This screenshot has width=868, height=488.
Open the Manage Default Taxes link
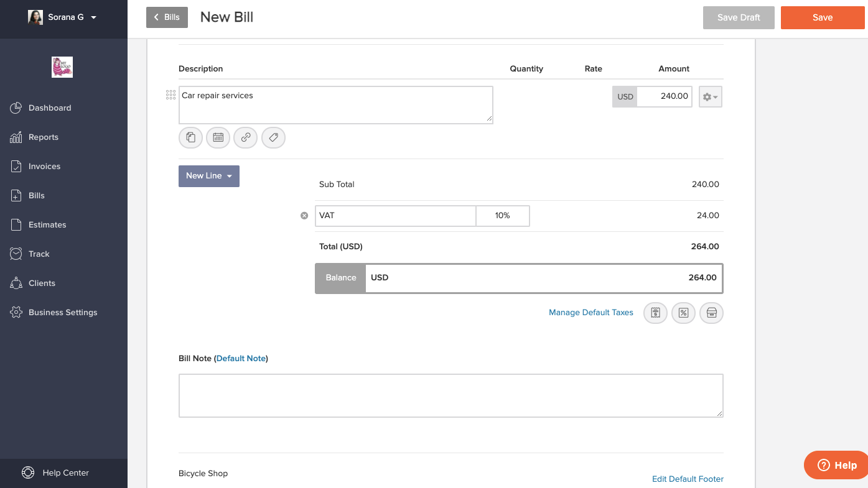point(590,313)
